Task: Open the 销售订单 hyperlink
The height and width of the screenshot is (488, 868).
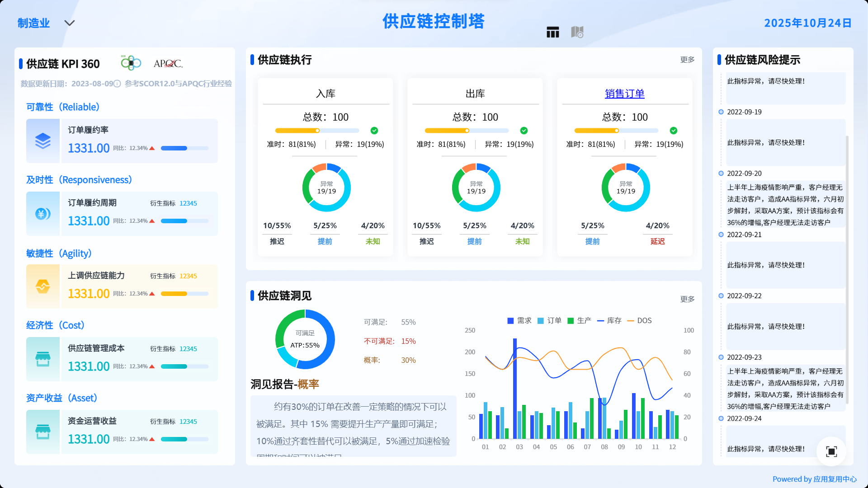Action: point(624,94)
